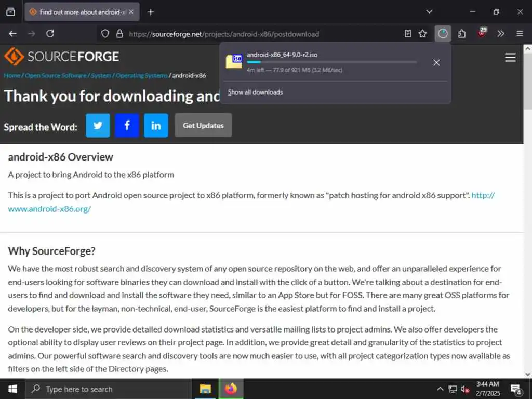Click android-x86 breadcrumb text
The height and width of the screenshot is (399, 532).
tap(189, 75)
